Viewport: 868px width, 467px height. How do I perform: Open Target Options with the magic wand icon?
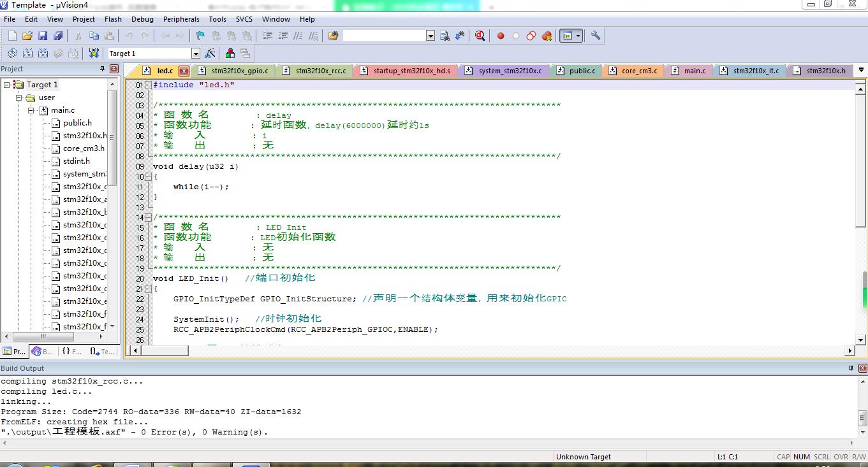(x=210, y=54)
